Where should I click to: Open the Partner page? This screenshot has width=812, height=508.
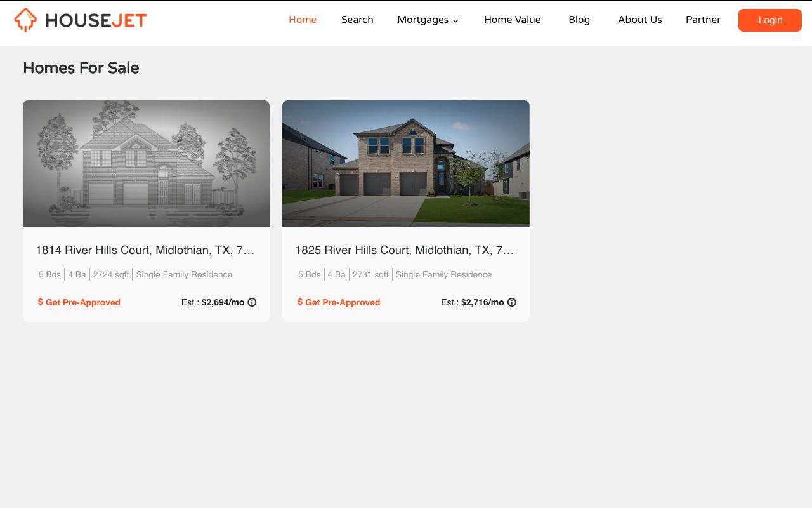pos(703,20)
